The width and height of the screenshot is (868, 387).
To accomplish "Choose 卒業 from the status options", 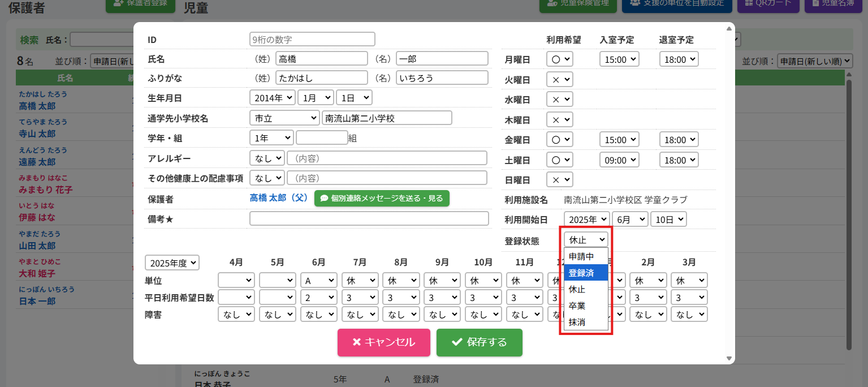I will (585, 306).
